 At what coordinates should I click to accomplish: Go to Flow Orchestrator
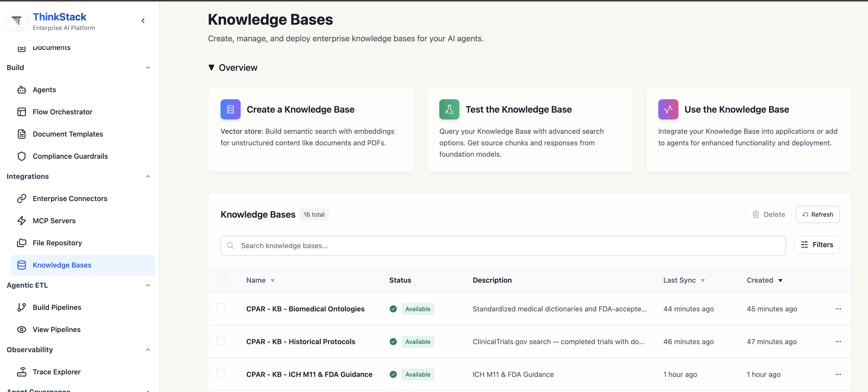pyautogui.click(x=83, y=112)
